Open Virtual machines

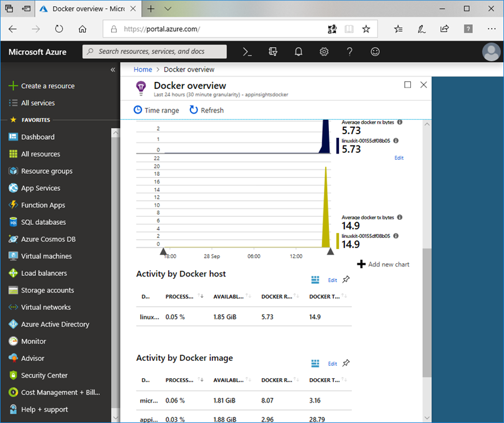(x=40, y=257)
